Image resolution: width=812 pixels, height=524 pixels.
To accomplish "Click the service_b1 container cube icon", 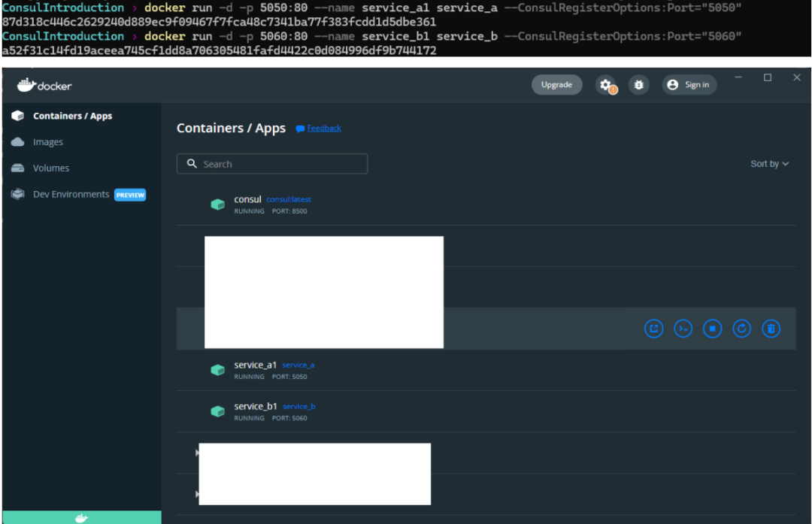I will coord(218,412).
